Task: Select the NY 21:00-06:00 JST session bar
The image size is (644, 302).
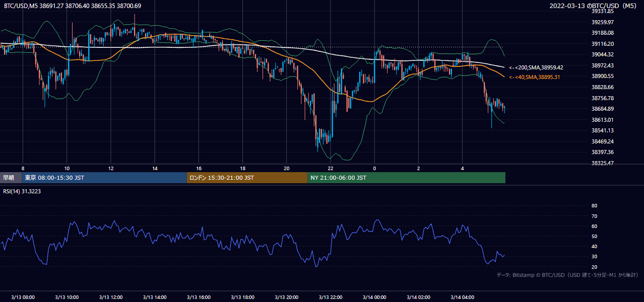Action: (406, 178)
